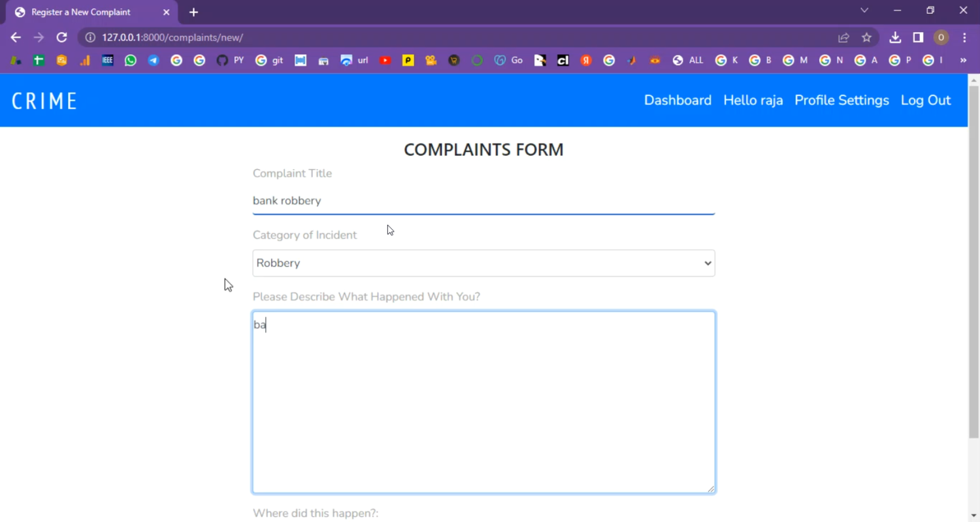
Task: Open the orange eye bookmark icon
Action: tap(655, 60)
